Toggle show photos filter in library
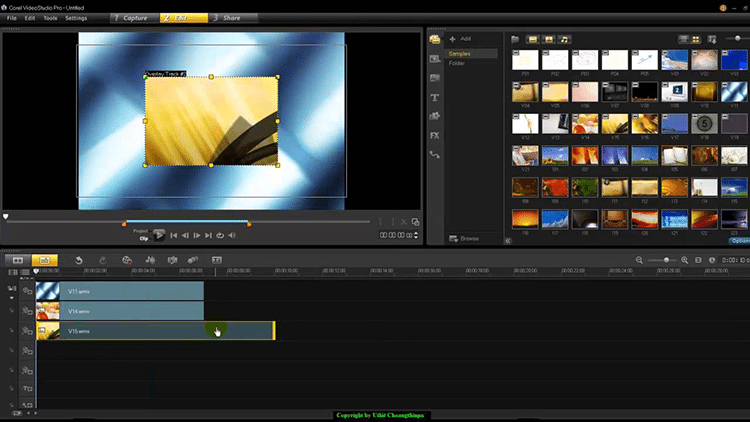The height and width of the screenshot is (422, 750). pos(549,39)
